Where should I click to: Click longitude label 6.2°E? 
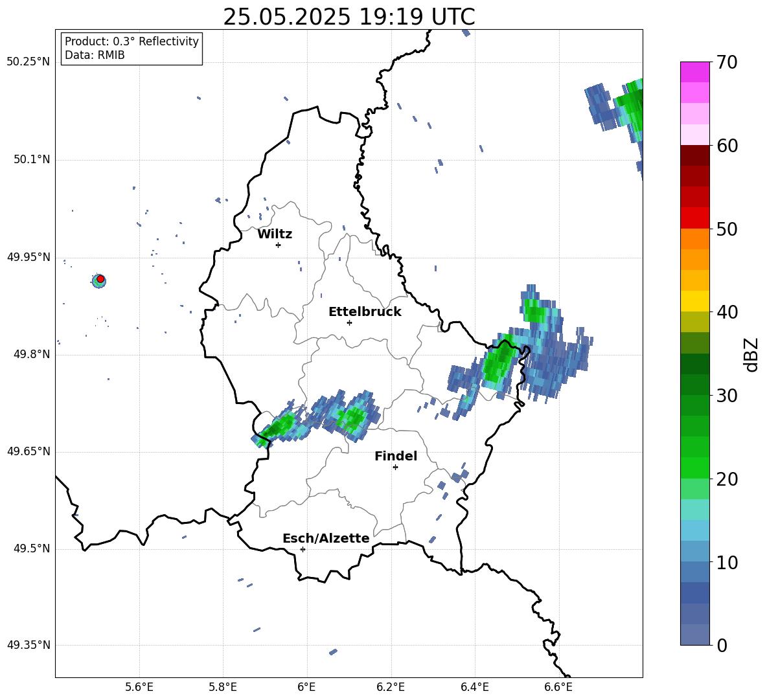click(391, 687)
